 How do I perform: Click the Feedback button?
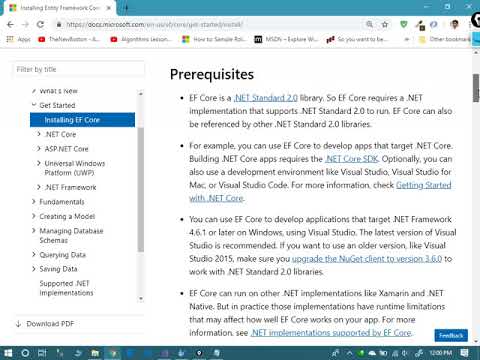(451, 335)
